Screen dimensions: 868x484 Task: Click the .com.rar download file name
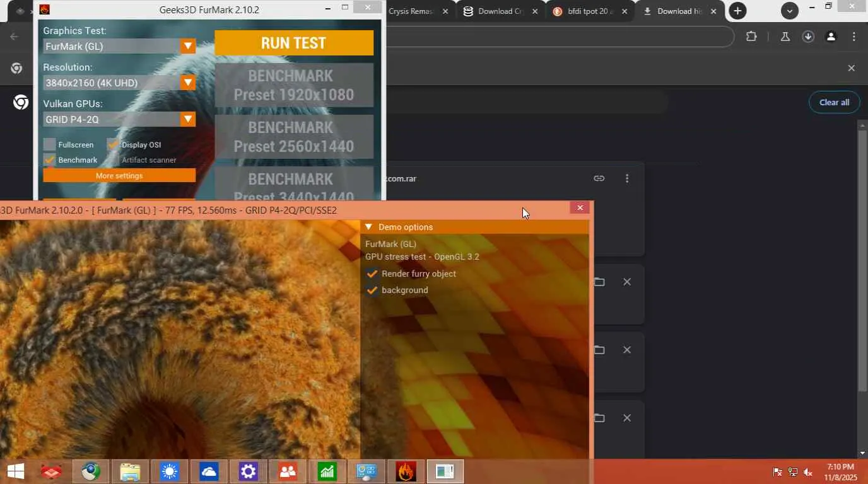click(x=400, y=178)
